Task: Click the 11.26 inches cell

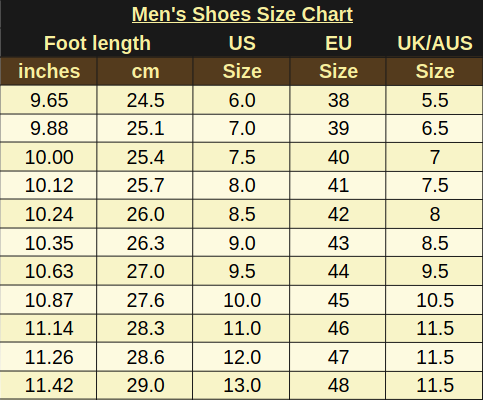Action: coord(49,357)
